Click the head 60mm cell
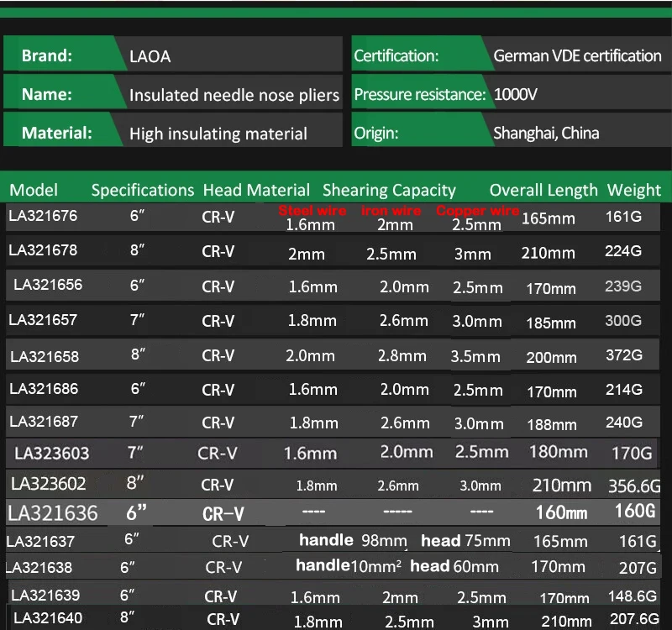Image resolution: width=672 pixels, height=630 pixels. coord(454,566)
